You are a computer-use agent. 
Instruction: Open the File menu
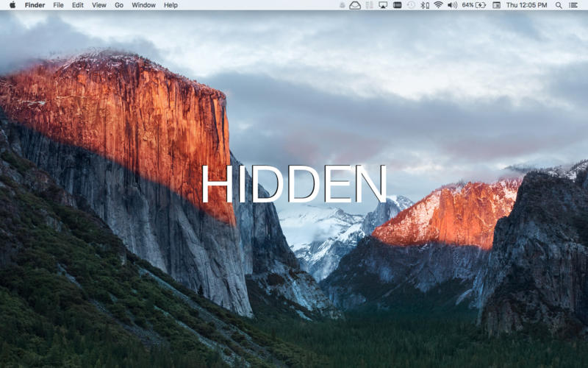[58, 5]
